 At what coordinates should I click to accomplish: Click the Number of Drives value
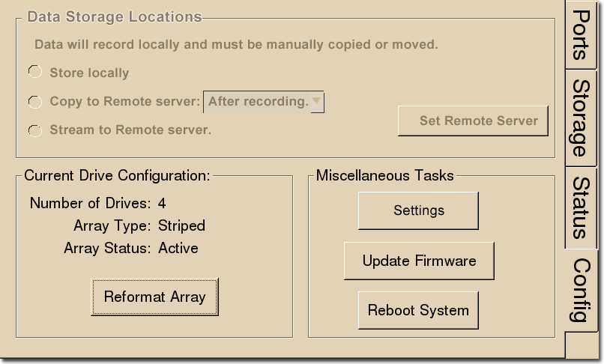pyautogui.click(x=162, y=204)
